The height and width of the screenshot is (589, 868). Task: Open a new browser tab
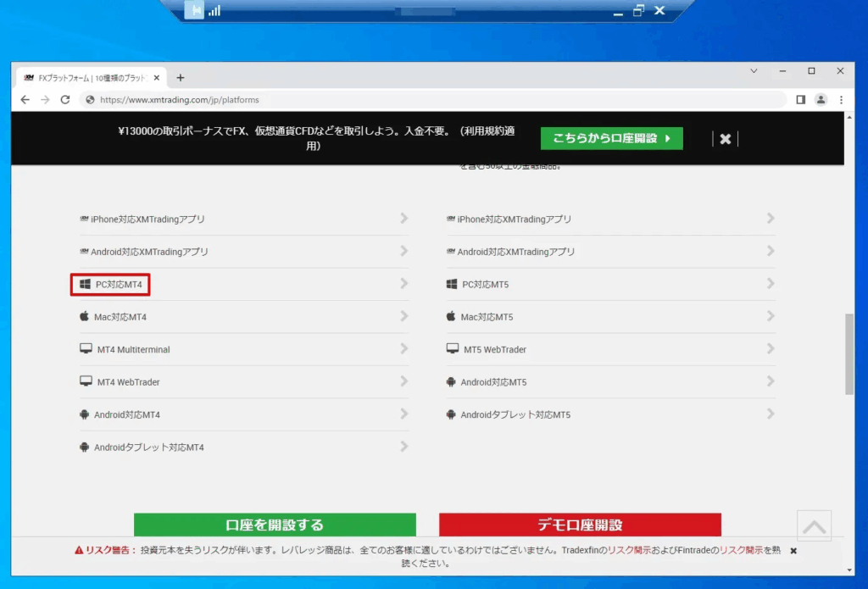coord(180,77)
